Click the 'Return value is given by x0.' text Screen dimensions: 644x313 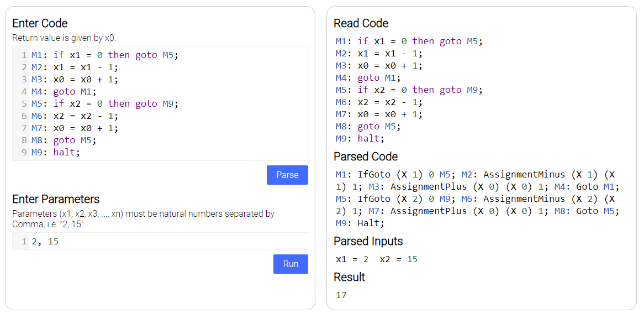pyautogui.click(x=65, y=38)
